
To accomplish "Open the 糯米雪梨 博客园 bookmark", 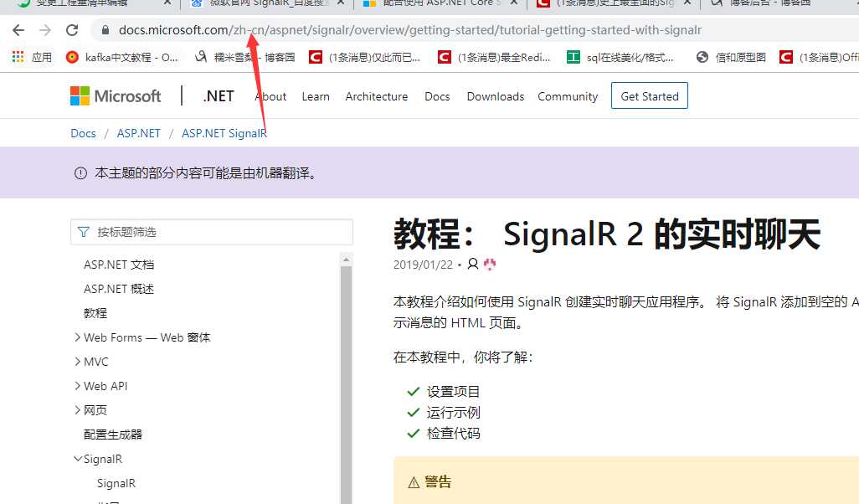I will 244,57.
